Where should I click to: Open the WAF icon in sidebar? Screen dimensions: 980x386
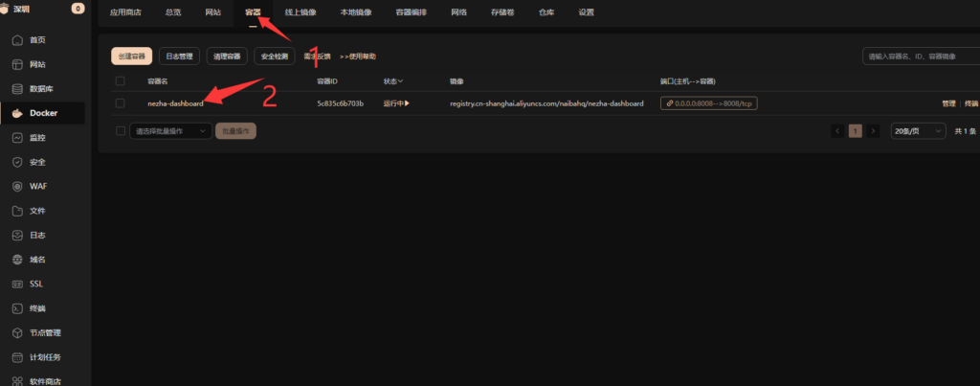coord(17,187)
